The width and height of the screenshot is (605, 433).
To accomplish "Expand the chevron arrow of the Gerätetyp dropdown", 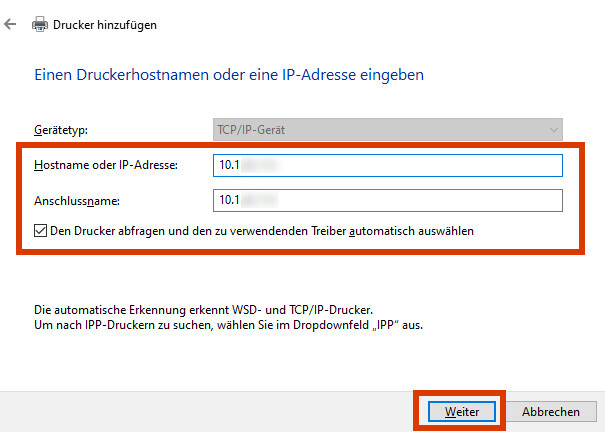I will (554, 130).
